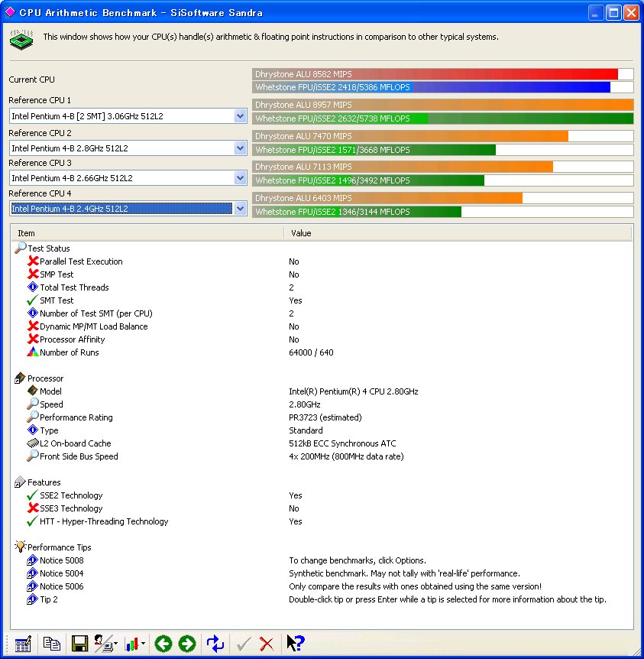Click the value '64000 / 640'

(311, 352)
